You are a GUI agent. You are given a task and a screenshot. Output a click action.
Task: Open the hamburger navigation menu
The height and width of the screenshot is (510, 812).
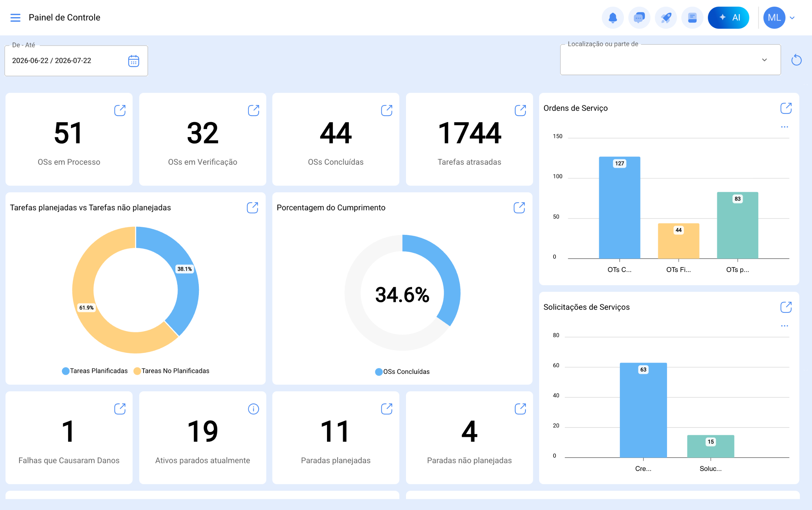pos(15,17)
